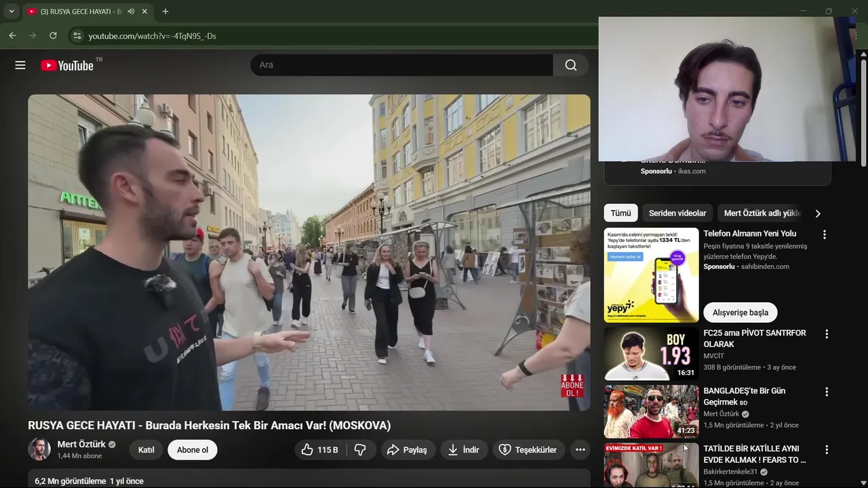Open the Mert Öztürk channel name link

coord(82,444)
